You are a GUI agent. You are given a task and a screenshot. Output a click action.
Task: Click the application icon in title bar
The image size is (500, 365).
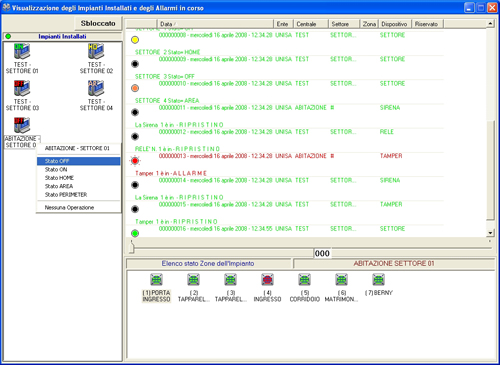6,7
